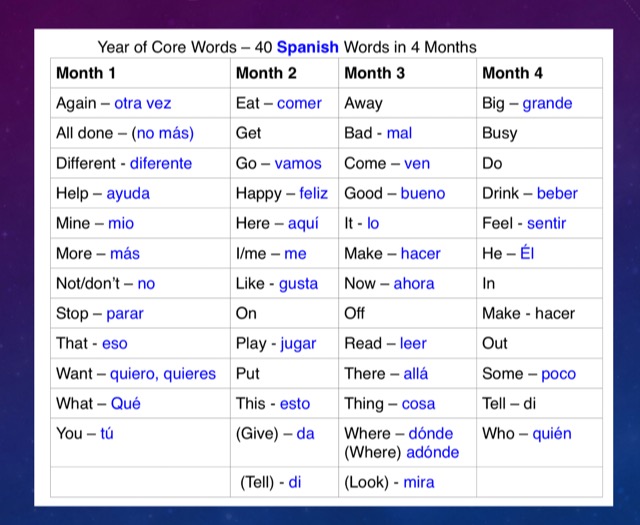Click the Again – otra vez cell

140,103
